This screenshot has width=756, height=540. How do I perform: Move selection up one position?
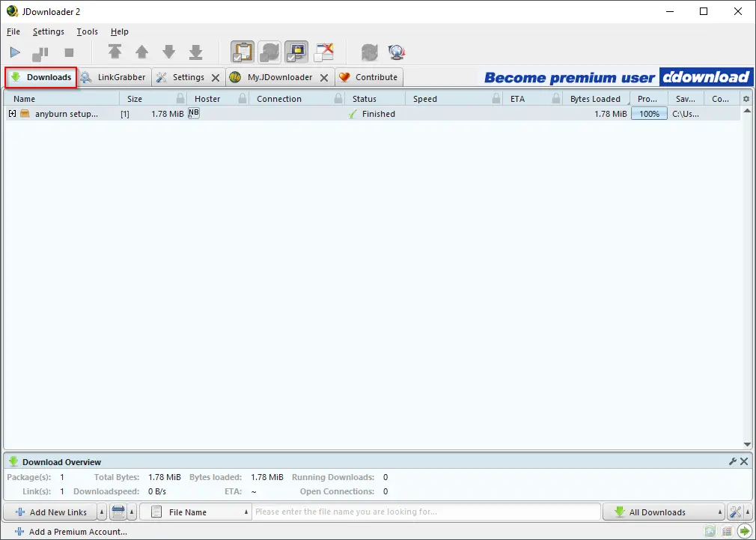(x=141, y=52)
